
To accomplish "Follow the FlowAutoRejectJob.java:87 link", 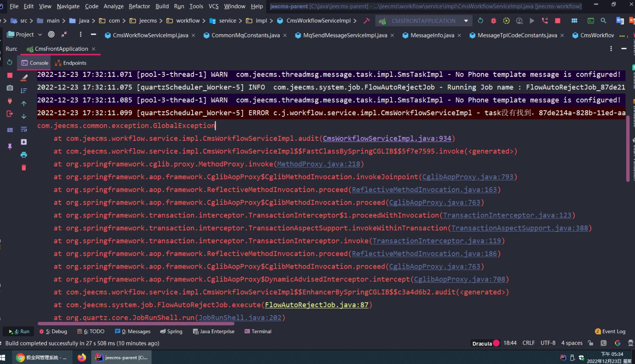I will click(317, 305).
